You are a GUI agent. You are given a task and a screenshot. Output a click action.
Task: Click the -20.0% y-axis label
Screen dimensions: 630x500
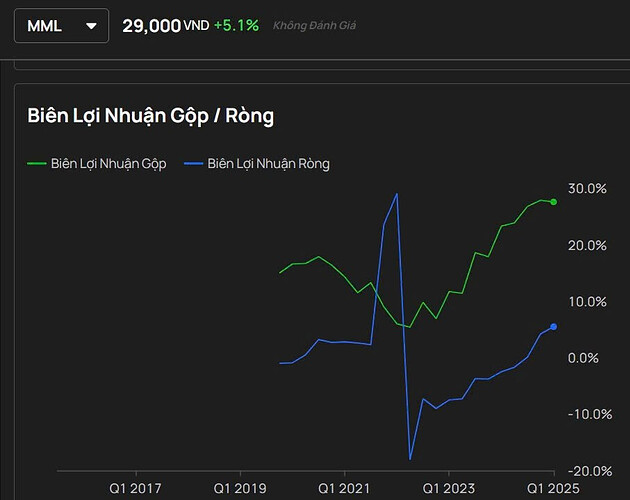tap(586, 471)
